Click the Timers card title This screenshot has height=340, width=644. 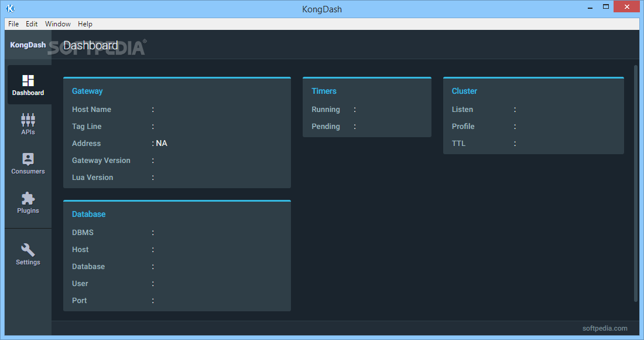click(324, 91)
